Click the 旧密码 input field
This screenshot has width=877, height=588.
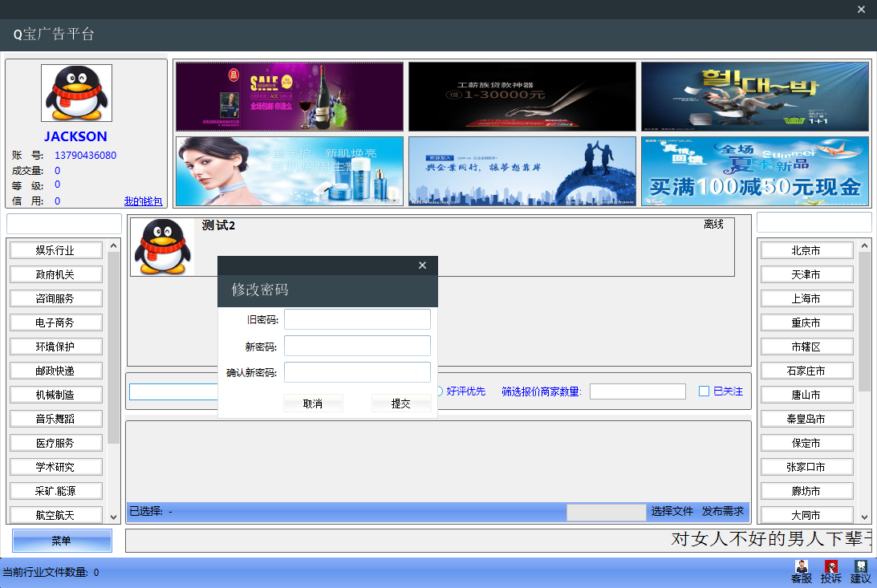pyautogui.click(x=357, y=319)
